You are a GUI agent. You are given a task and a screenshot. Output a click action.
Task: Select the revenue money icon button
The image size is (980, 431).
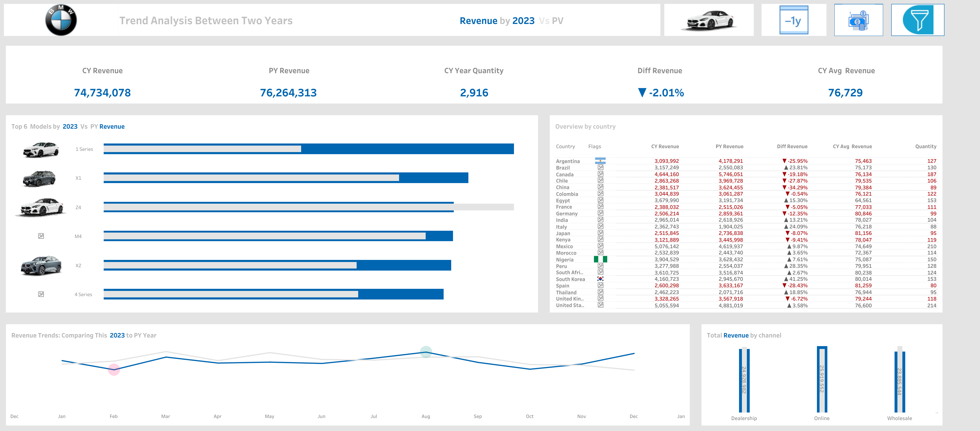(858, 20)
